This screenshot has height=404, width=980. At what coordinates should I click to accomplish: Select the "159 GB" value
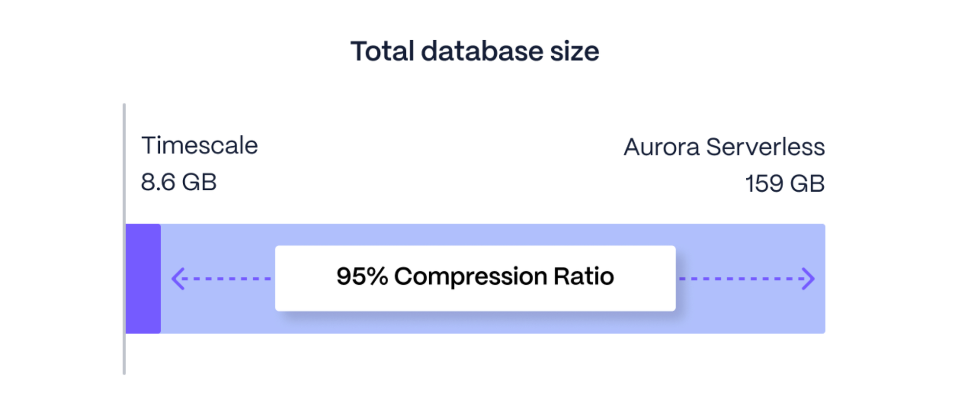(785, 184)
